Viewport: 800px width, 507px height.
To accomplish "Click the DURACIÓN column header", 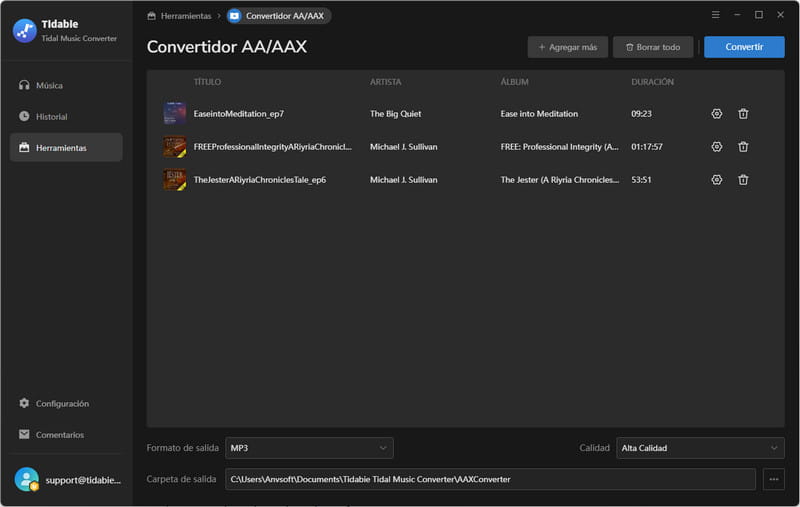I will coord(652,82).
